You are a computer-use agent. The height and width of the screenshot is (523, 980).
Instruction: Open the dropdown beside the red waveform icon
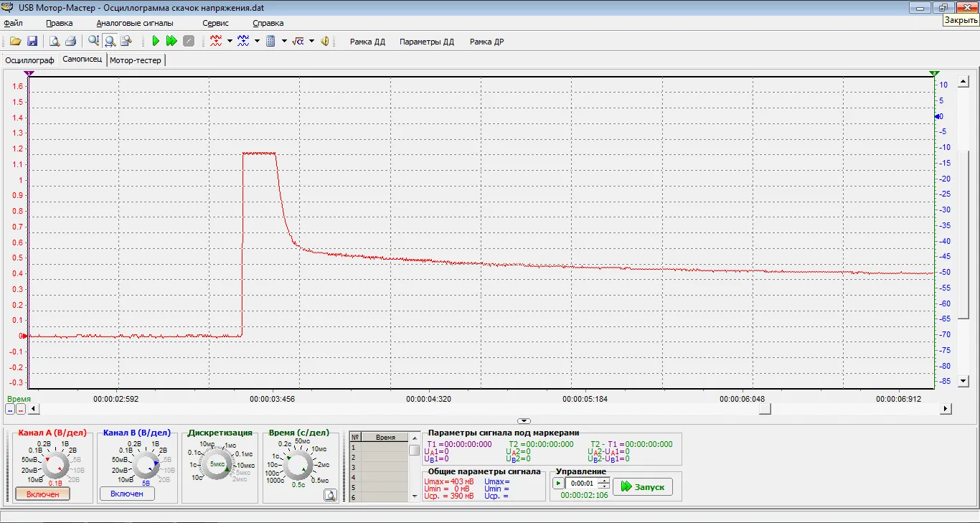[x=230, y=42]
